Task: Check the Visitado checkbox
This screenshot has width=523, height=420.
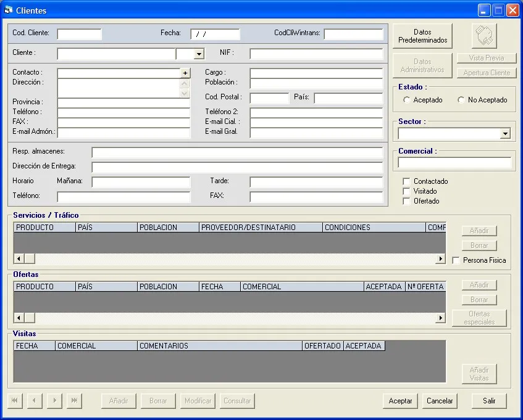Action: tap(406, 191)
